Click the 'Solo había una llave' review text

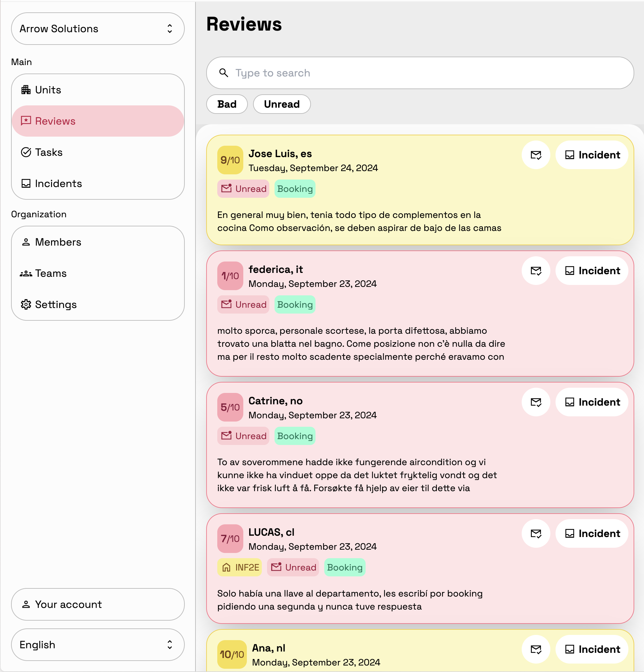point(350,600)
